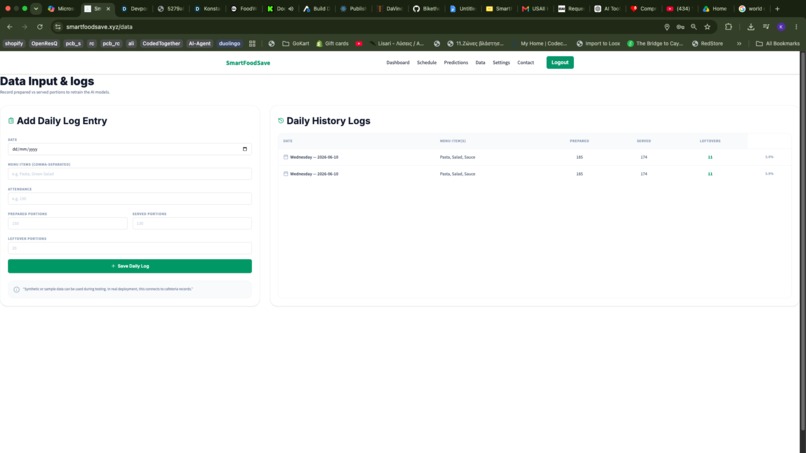Open the All Bookmarks folder
This screenshot has height=453, width=806.
point(777,44)
